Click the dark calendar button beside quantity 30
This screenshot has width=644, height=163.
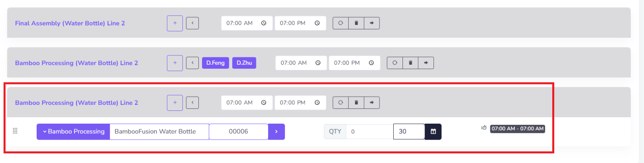tap(433, 132)
